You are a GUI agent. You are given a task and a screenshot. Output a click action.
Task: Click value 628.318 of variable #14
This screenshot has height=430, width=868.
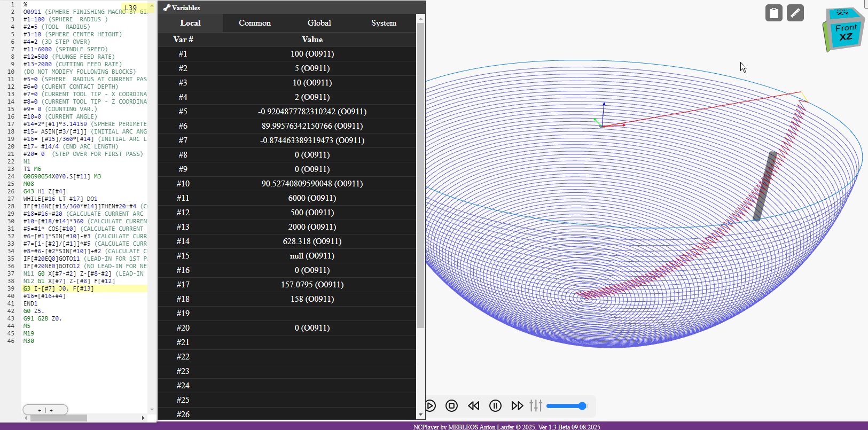pos(312,241)
